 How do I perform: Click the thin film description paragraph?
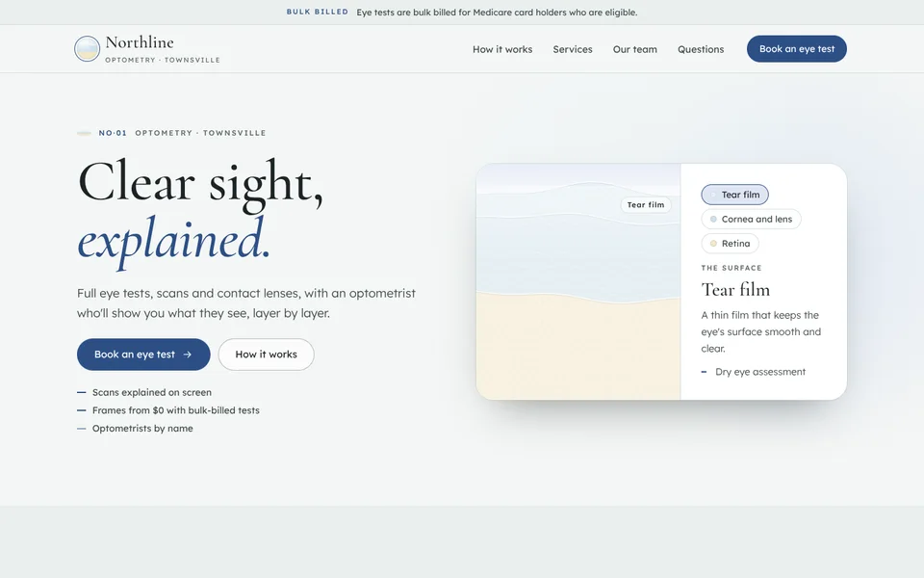tap(760, 331)
